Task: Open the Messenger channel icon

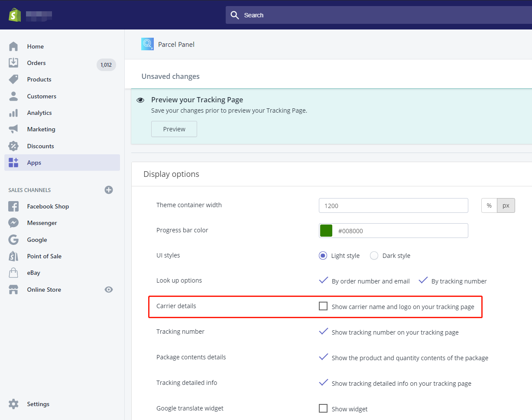Action: 13,223
